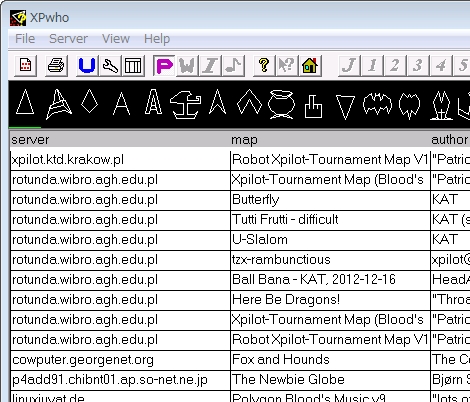Select the tower rocket ship shape

coord(441,106)
